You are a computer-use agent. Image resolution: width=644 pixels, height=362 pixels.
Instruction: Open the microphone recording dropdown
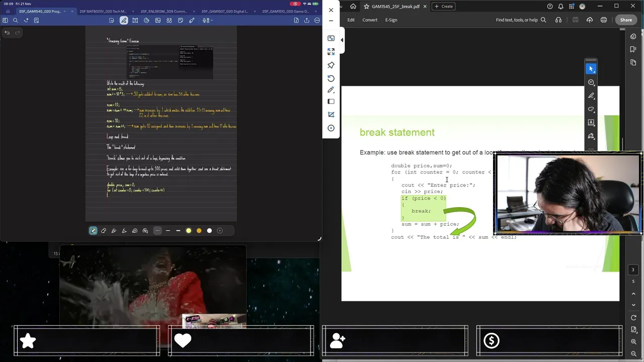(207, 20)
